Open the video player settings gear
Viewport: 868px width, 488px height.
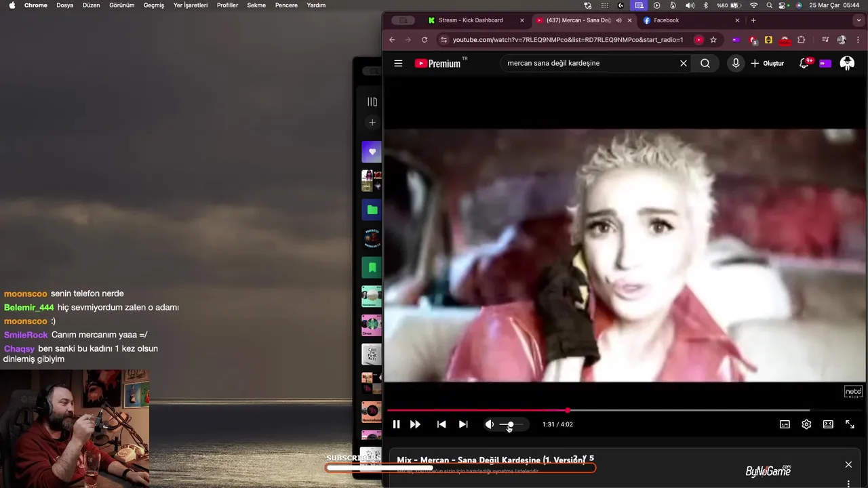(x=806, y=424)
